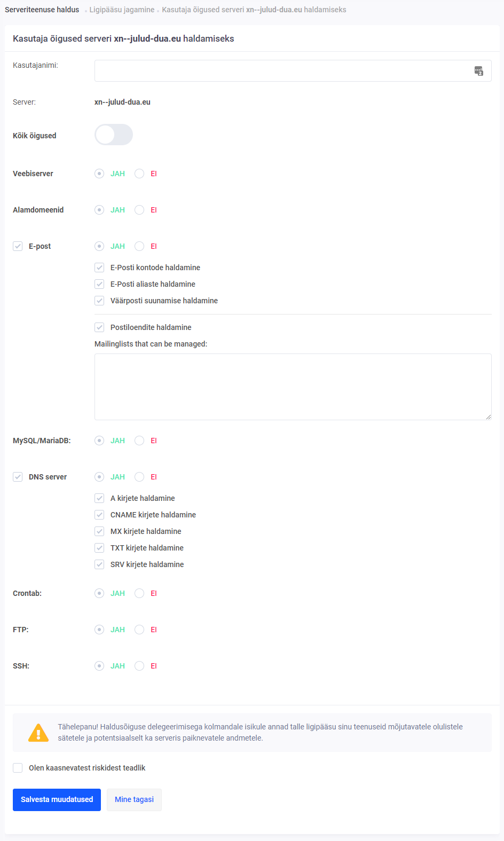Select EI for Veebiserver
504x841 pixels.
click(140, 174)
